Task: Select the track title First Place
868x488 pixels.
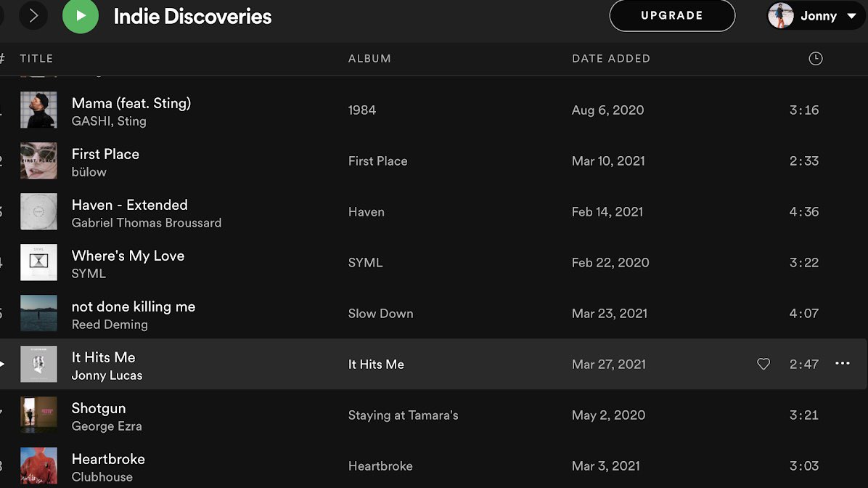Action: coord(105,154)
